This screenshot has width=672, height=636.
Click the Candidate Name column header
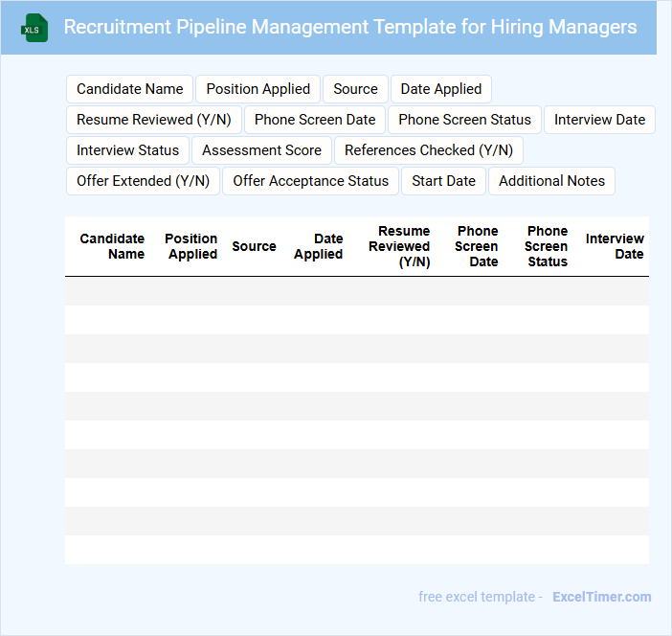click(113, 246)
